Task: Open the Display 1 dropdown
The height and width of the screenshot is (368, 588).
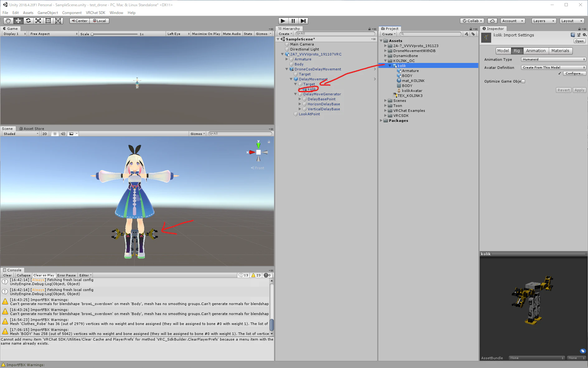Action: click(x=14, y=34)
